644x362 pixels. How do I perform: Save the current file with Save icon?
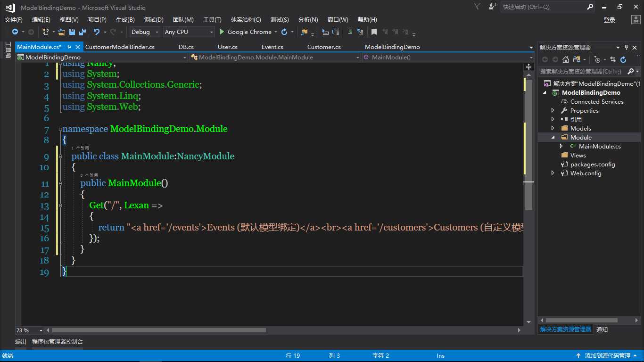72,32
